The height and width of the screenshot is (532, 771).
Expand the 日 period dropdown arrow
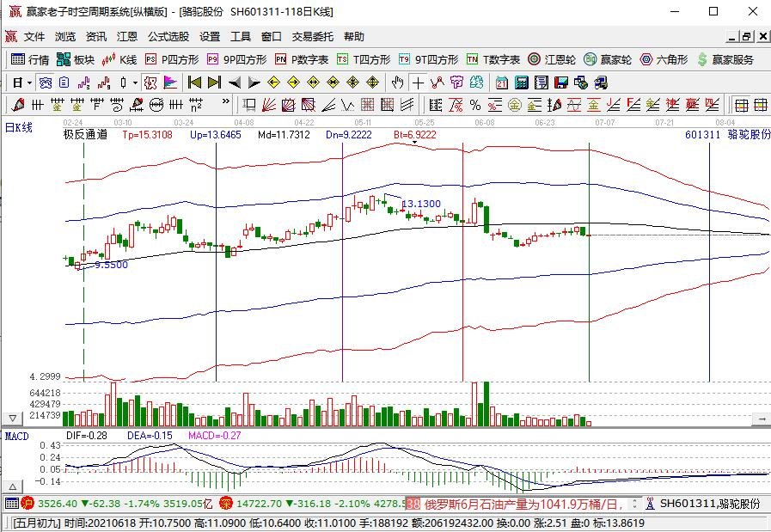tap(29, 83)
